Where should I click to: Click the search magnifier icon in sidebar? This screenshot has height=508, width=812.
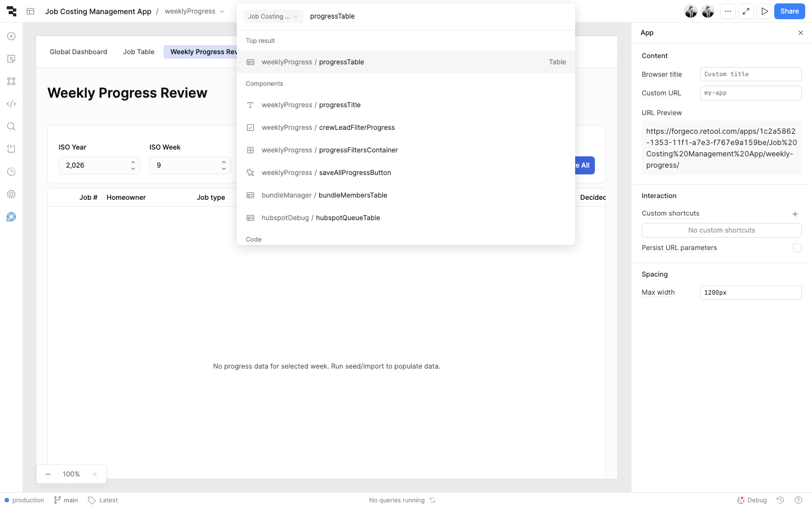pos(11,126)
